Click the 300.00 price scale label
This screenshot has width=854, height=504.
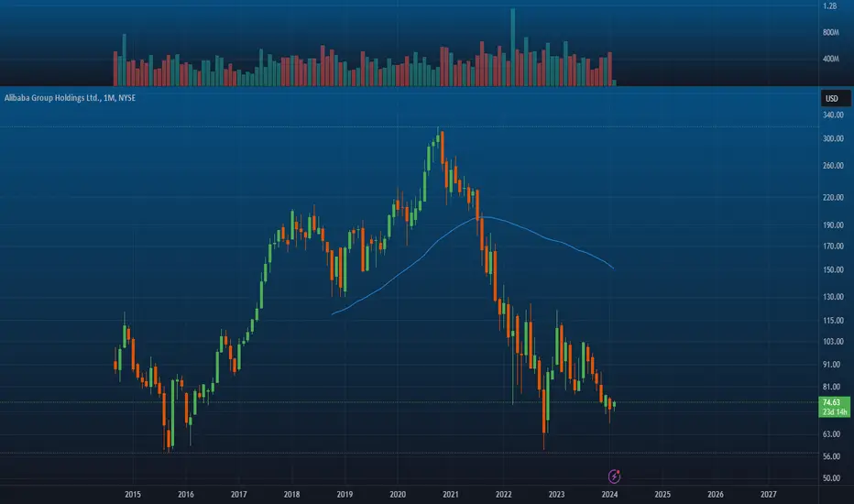833,139
